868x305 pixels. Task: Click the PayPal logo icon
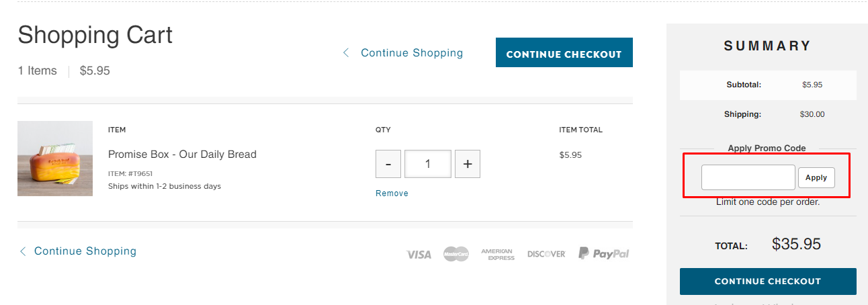click(603, 253)
